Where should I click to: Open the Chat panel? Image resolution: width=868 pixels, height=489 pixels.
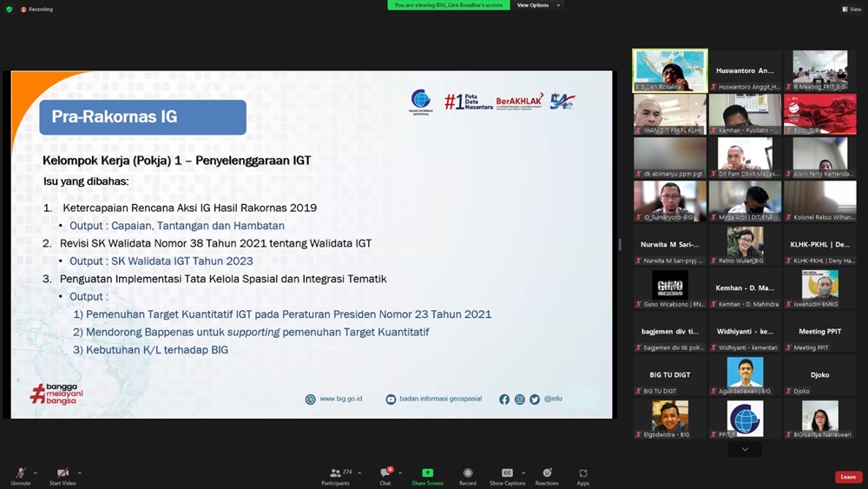tap(385, 474)
